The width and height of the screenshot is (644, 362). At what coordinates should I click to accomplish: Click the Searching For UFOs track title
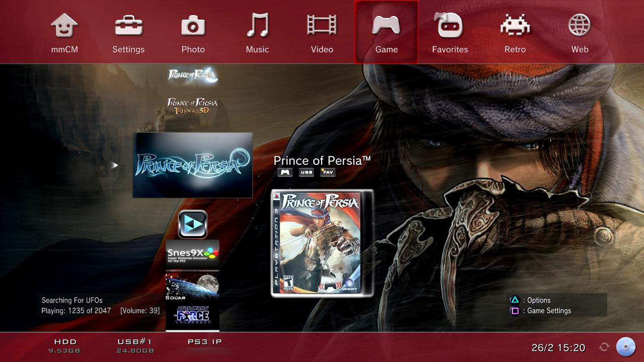coord(72,300)
